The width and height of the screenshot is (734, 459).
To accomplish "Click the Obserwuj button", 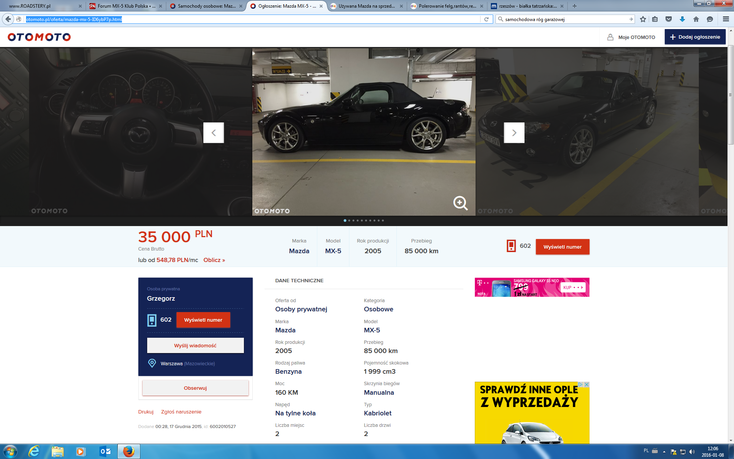I will (x=195, y=388).
